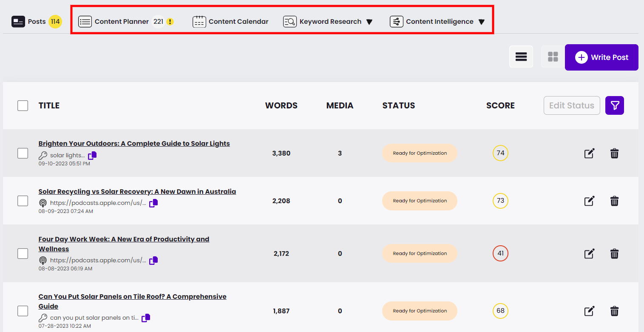Screen dimensions: 644x332
Task: Click the Content Intelligence sliders icon
Action: pos(397,21)
